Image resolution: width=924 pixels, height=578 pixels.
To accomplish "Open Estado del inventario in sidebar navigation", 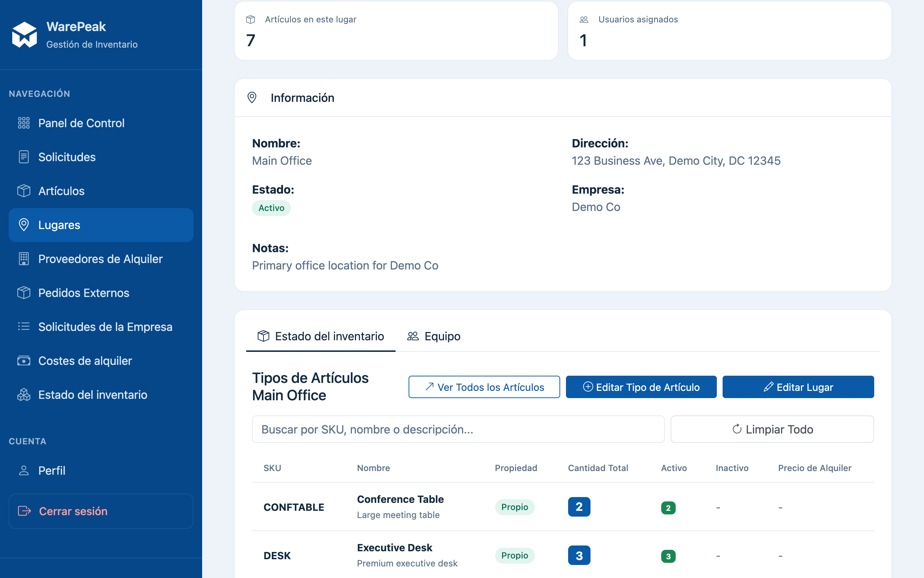I will 101,394.
